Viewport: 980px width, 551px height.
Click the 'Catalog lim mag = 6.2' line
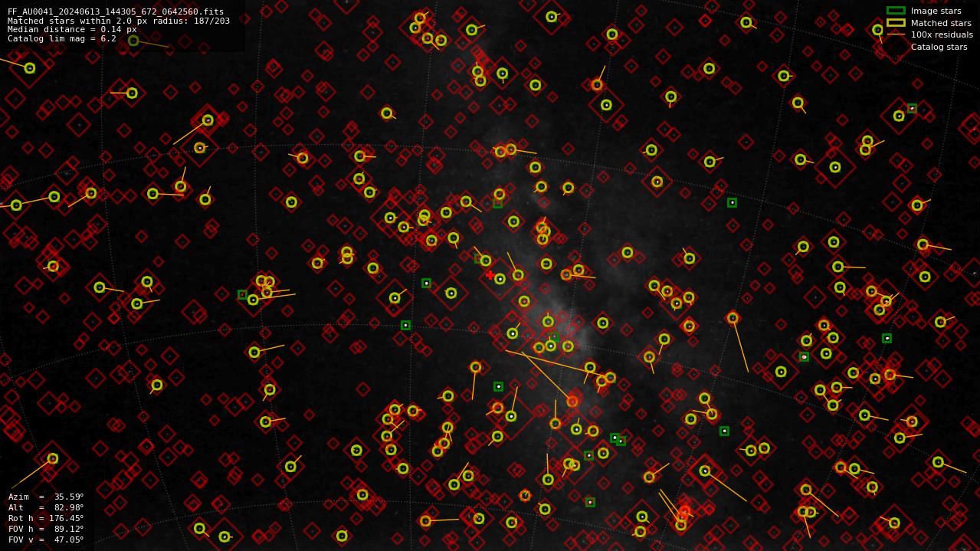[x=62, y=38]
